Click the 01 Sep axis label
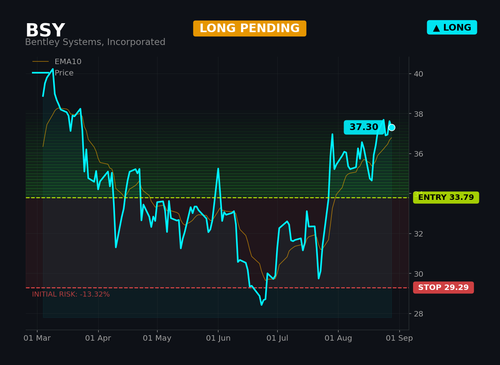The height and width of the screenshot is (365, 500). [x=399, y=338]
